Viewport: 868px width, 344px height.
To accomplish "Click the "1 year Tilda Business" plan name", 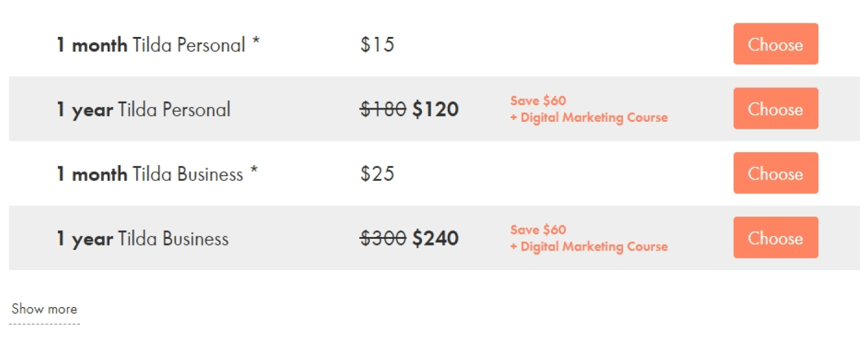I will [142, 239].
